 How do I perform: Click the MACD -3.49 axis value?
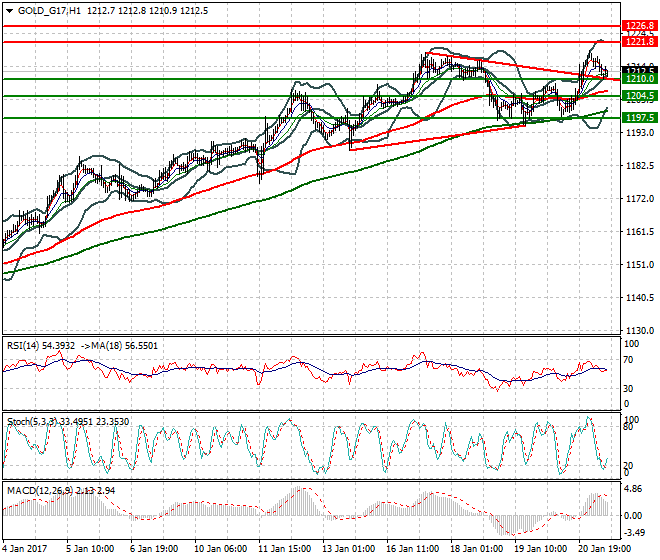[x=634, y=533]
